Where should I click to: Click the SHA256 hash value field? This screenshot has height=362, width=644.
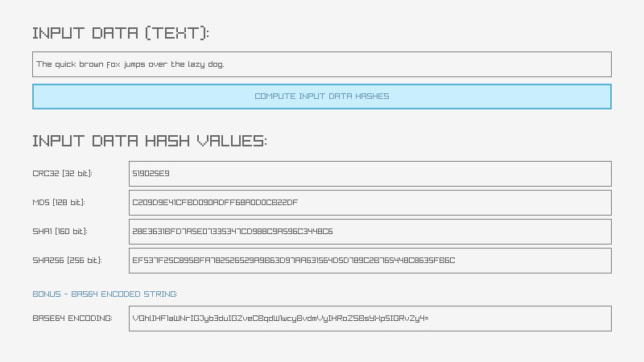pyautogui.click(x=370, y=261)
